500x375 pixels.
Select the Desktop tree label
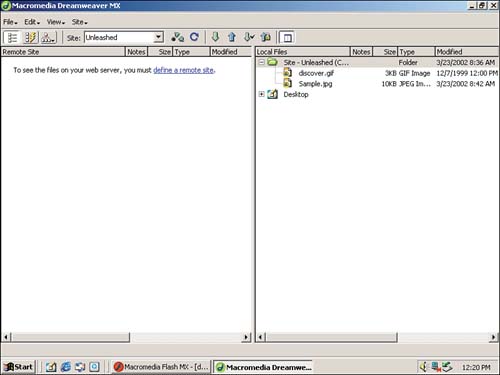(296, 94)
